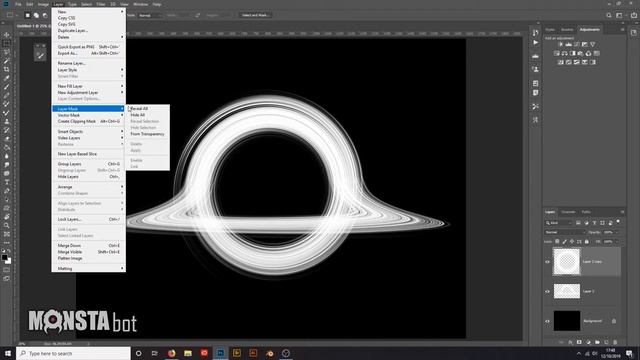The width and height of the screenshot is (640, 360).
Task: Delete layer using trash icon
Action: (x=615, y=342)
